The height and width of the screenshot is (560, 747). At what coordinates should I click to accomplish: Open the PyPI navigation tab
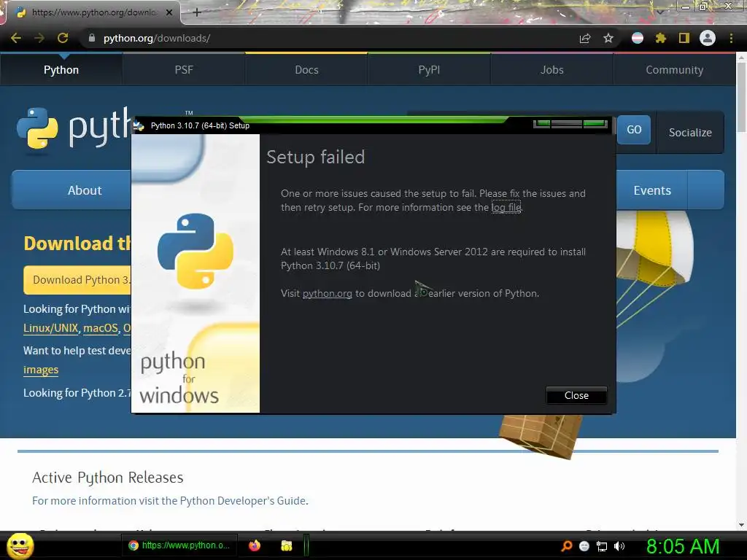point(429,69)
